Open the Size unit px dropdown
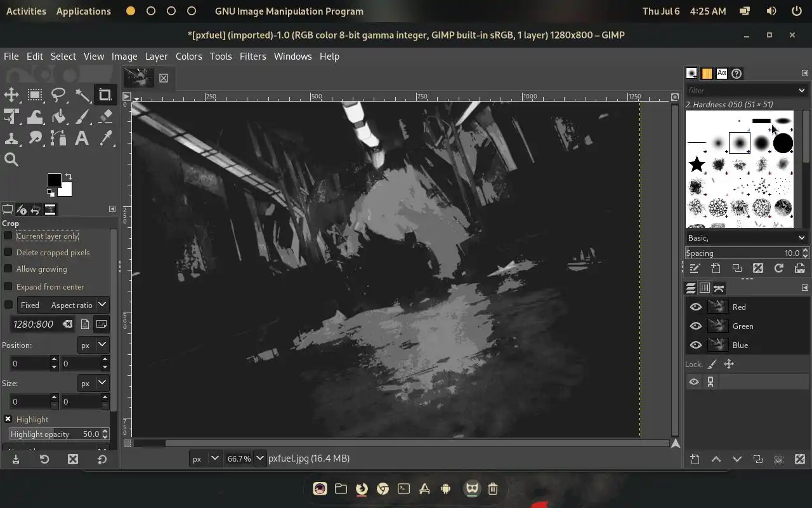Screen dimensions: 812x508 click(93, 383)
